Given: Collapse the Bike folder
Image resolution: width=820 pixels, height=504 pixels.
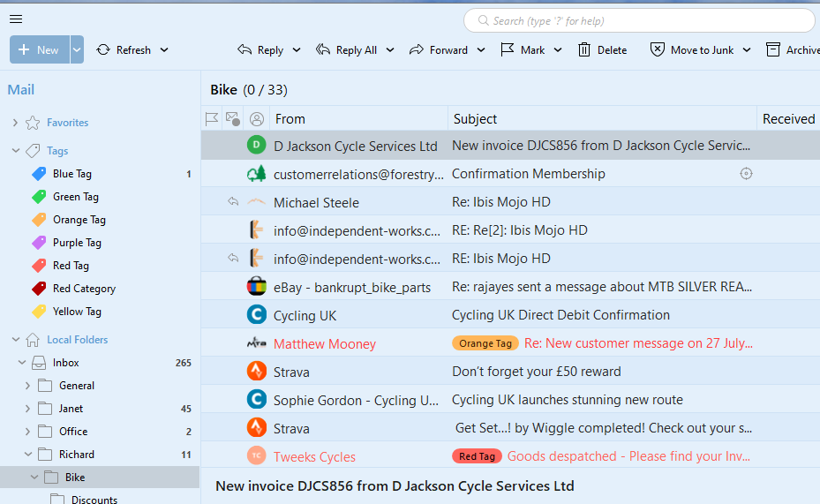Looking at the screenshot, I should (34, 478).
